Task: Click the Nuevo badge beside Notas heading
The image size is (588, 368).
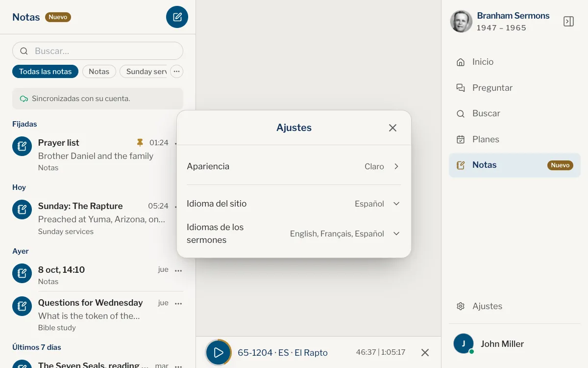Action: [58, 17]
